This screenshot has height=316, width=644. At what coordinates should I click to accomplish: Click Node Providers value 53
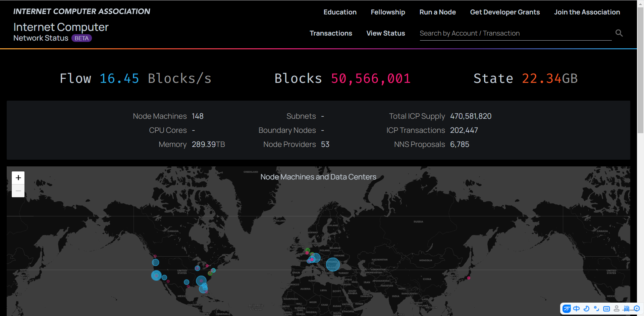point(325,144)
